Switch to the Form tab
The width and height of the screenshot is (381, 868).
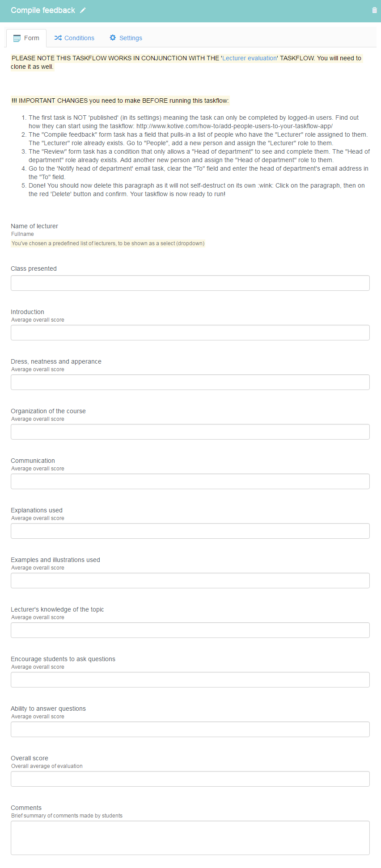(x=26, y=38)
